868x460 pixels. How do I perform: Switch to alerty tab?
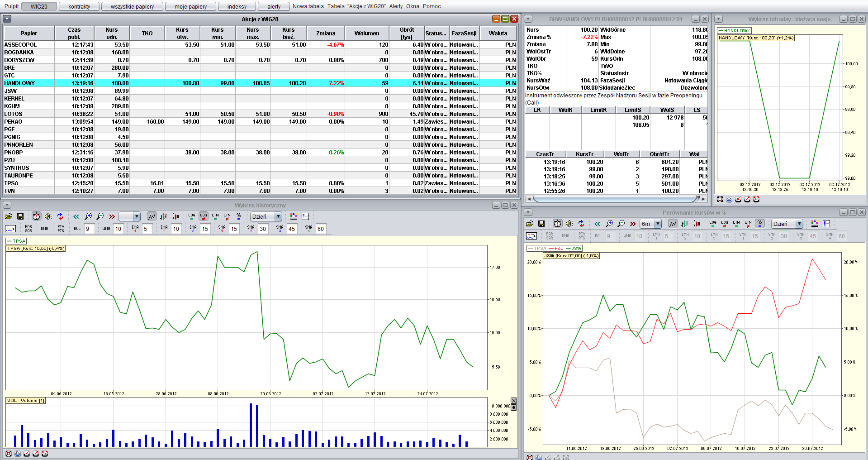click(274, 6)
